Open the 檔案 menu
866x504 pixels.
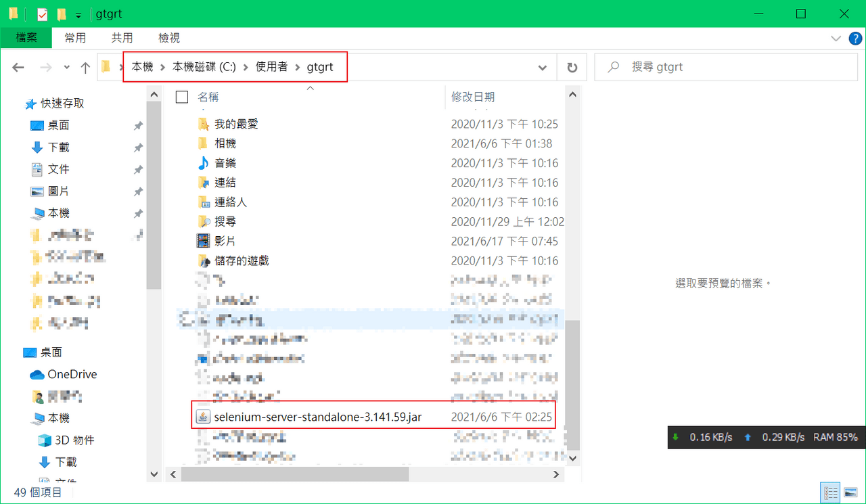tap(26, 38)
